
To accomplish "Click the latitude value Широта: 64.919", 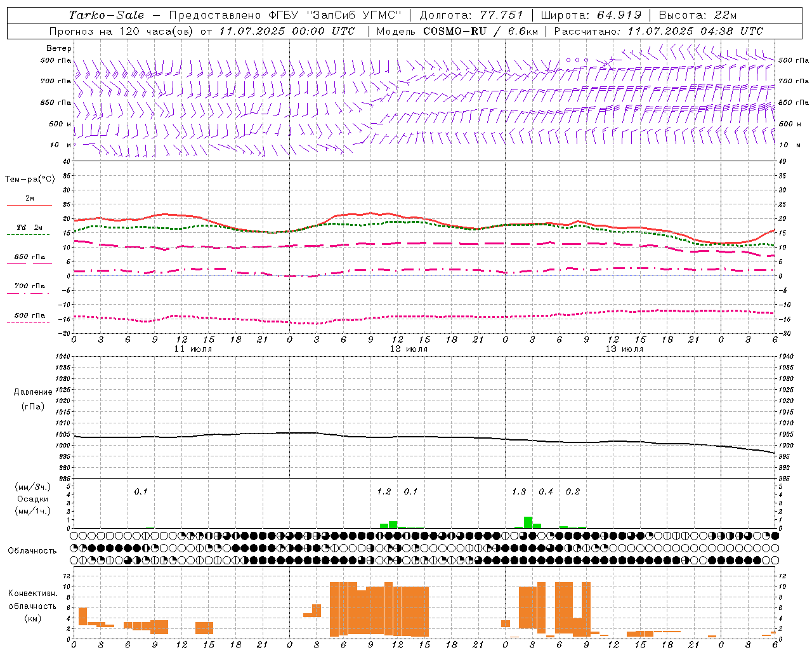I will pyautogui.click(x=591, y=15).
